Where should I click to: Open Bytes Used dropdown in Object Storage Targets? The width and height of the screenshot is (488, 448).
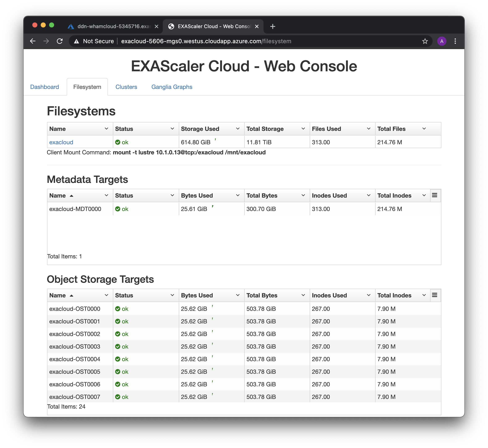(238, 295)
